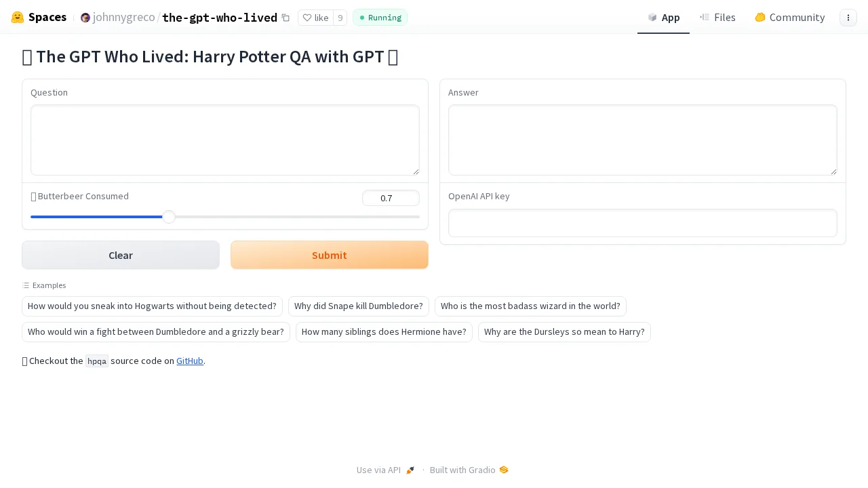
Task: Open the GitHub source code link
Action: [190, 361]
